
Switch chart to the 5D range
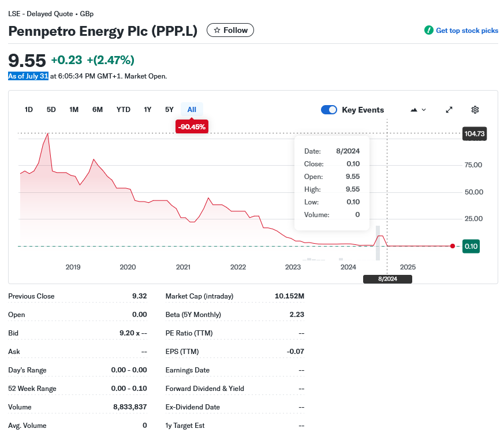[x=51, y=110]
